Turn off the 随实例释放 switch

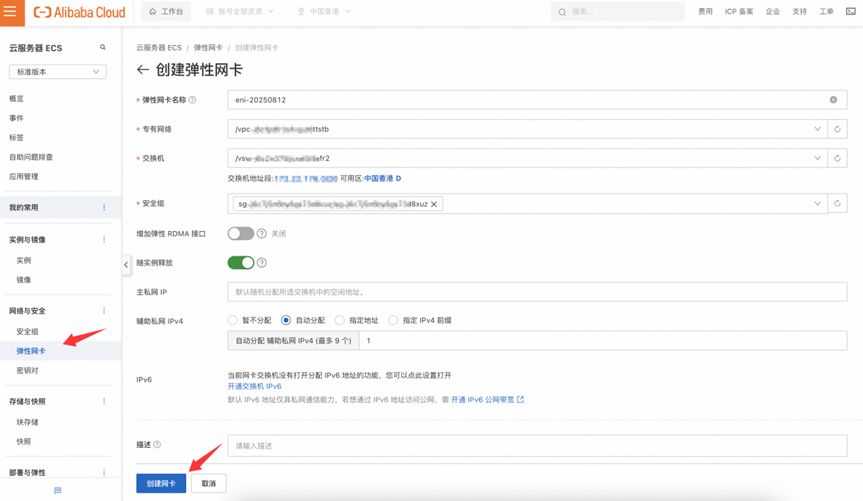pos(241,263)
